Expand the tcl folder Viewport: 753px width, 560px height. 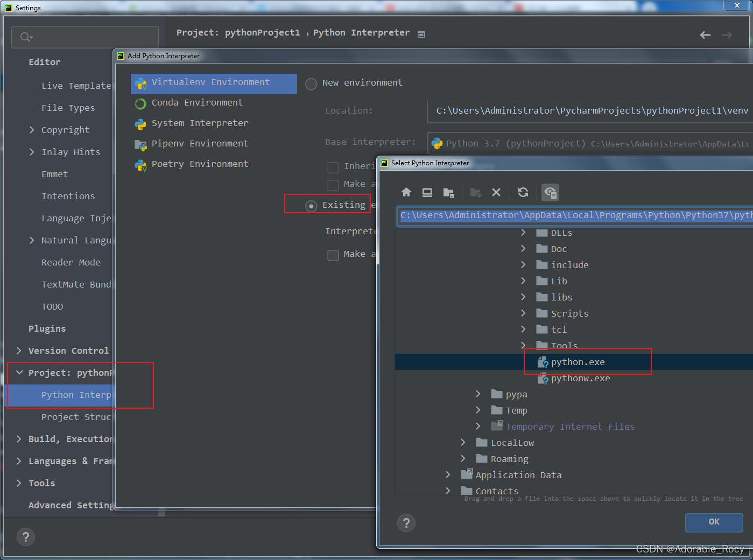pos(523,330)
